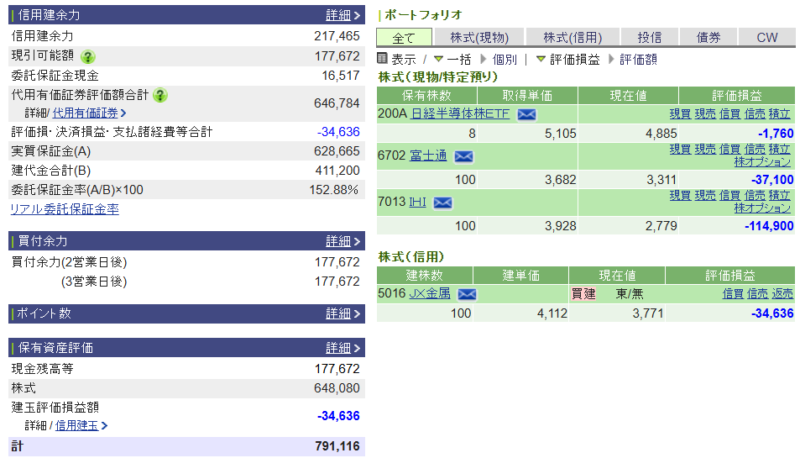Click the help icon beside 代用有価証券評価額合計
The image size is (800, 458).
[x=160, y=95]
